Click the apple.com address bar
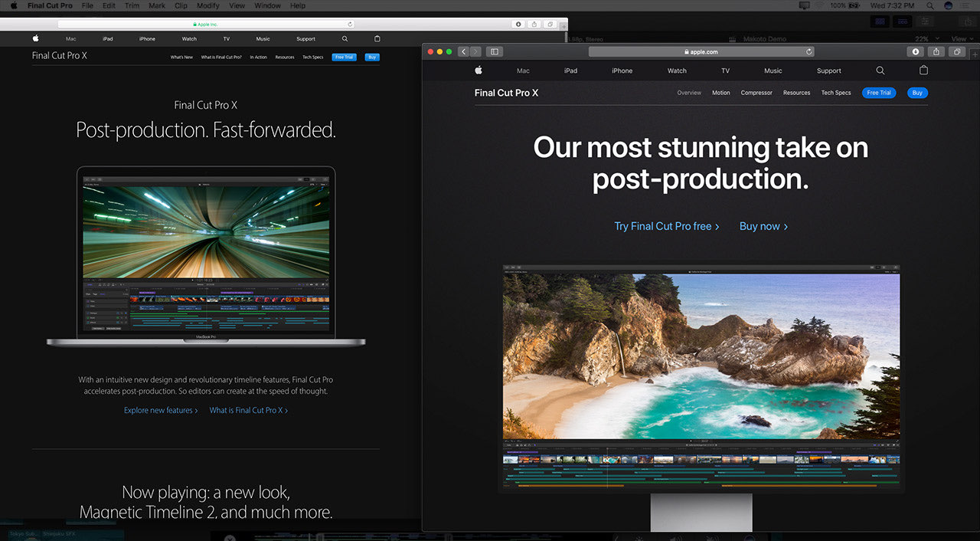This screenshot has height=541, width=980. 701,51
